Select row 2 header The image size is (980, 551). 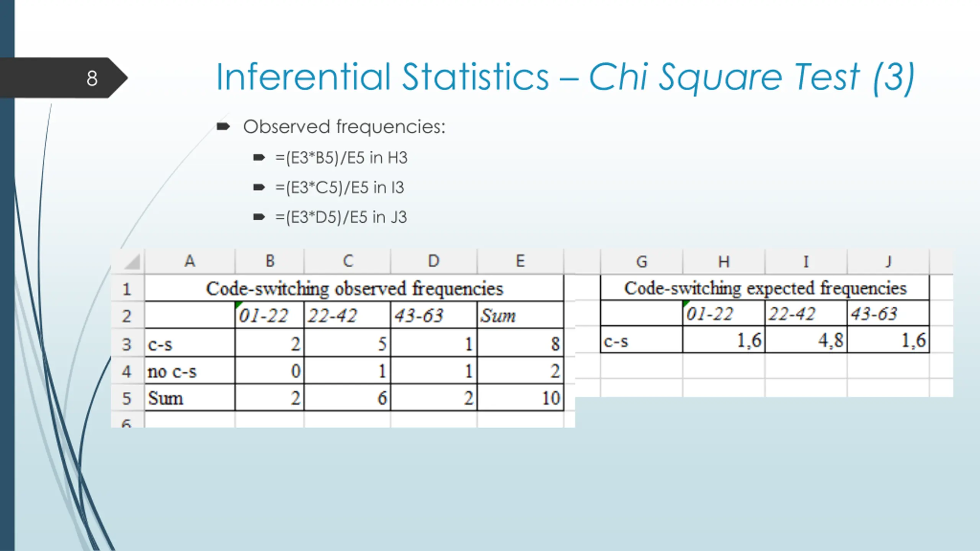coord(127,315)
